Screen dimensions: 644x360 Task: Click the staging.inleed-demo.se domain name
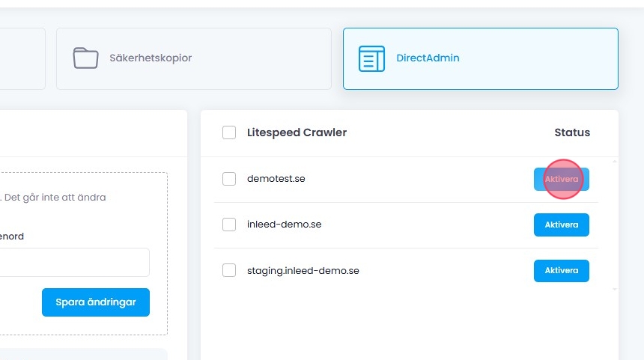pyautogui.click(x=303, y=270)
